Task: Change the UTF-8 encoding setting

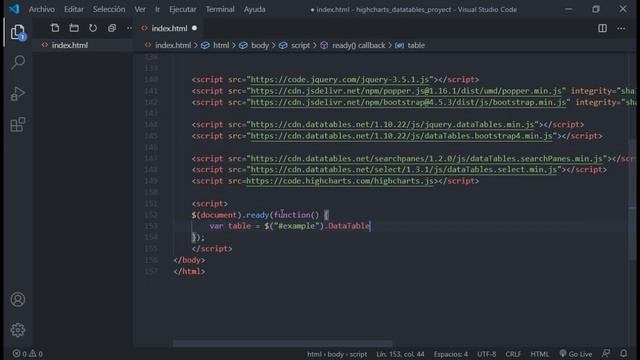Action: [487, 354]
